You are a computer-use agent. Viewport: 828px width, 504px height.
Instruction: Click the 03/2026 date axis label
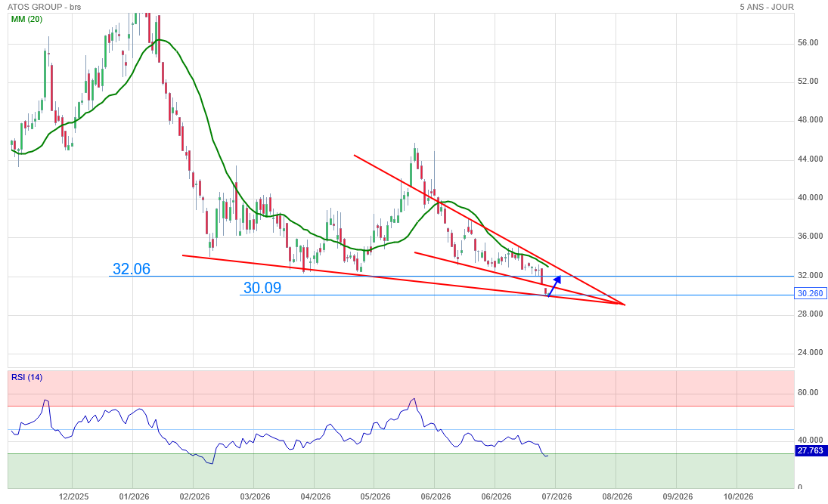point(255,496)
